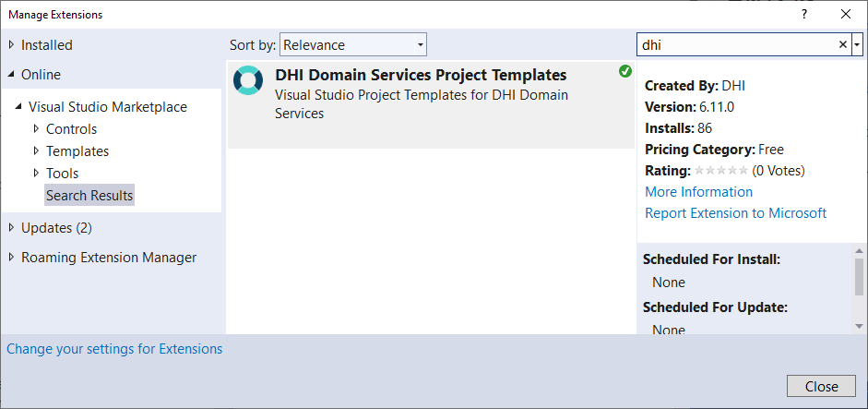Select the Visual Studio Marketplace label

(x=108, y=106)
